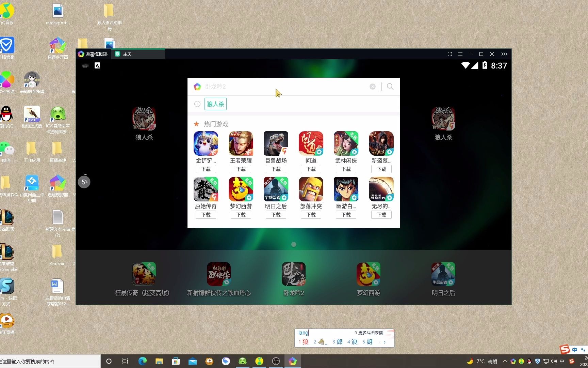Image resolution: width=588 pixels, height=368 pixels.
Task: Open 更多斗图表情 in IME bar
Action: [369, 333]
